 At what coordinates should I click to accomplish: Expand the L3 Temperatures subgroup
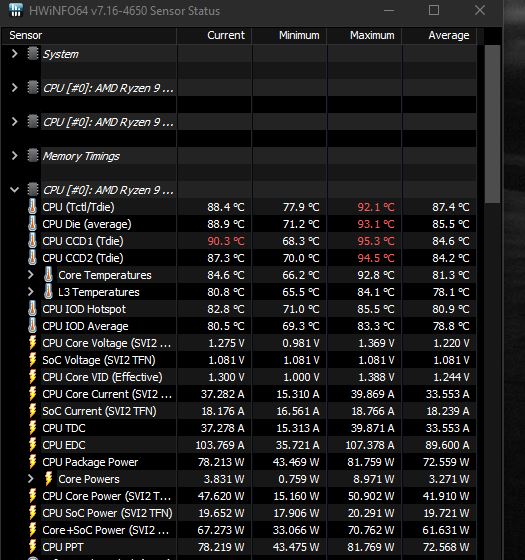31,292
